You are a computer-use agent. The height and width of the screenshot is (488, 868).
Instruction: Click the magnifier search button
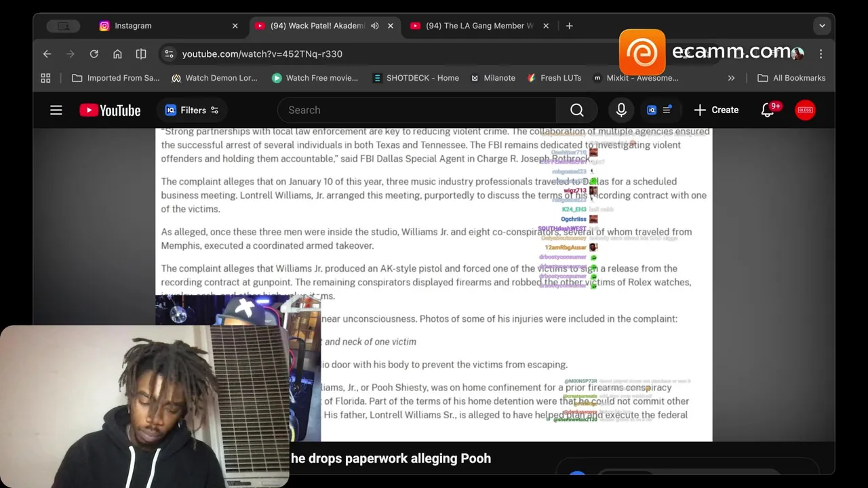point(577,110)
